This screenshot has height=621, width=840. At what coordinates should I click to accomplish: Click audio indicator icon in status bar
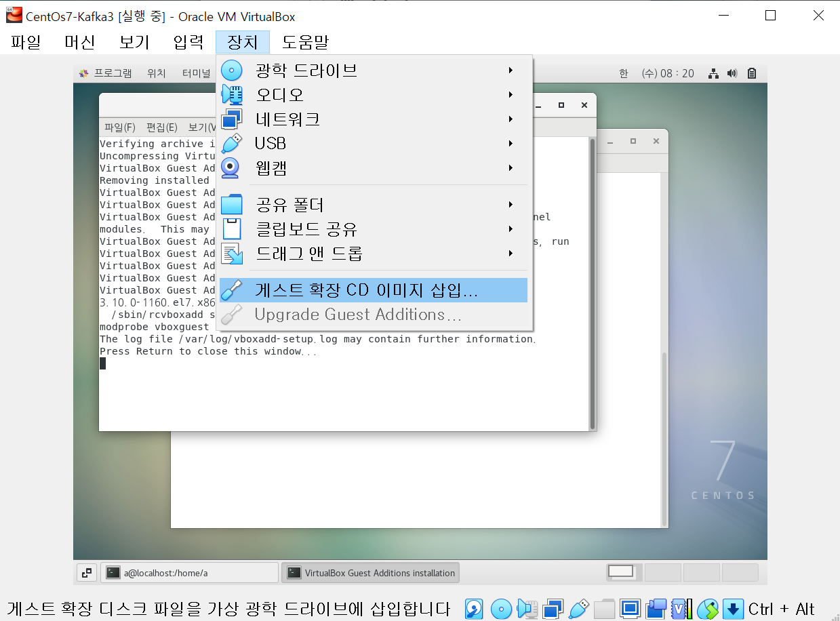coord(527,609)
